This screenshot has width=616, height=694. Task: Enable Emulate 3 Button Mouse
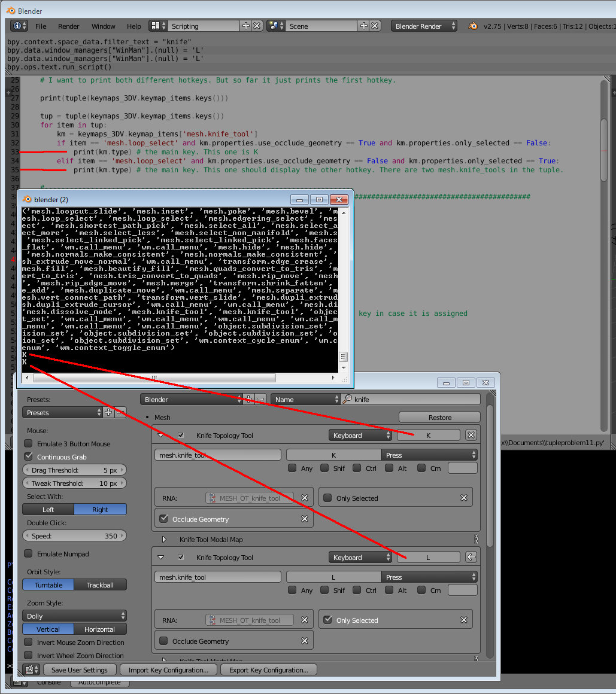[x=28, y=443]
